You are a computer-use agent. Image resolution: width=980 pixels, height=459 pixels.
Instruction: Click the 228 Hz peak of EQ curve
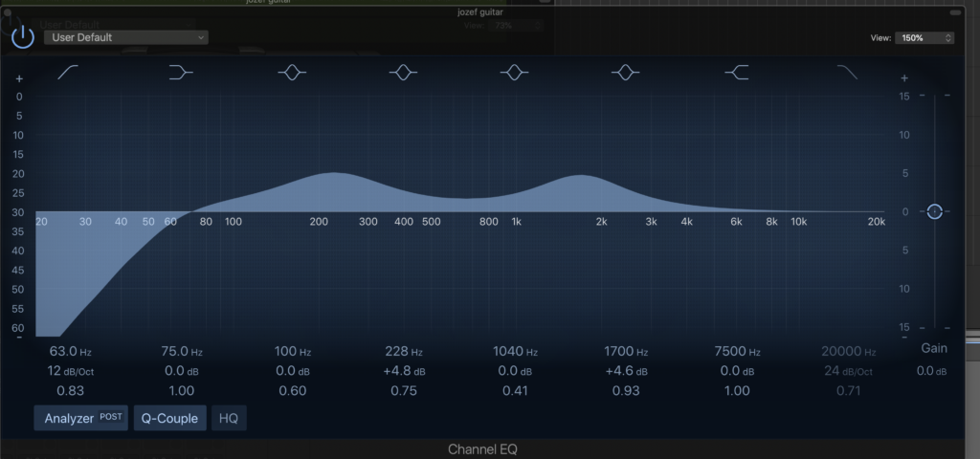pos(334,173)
